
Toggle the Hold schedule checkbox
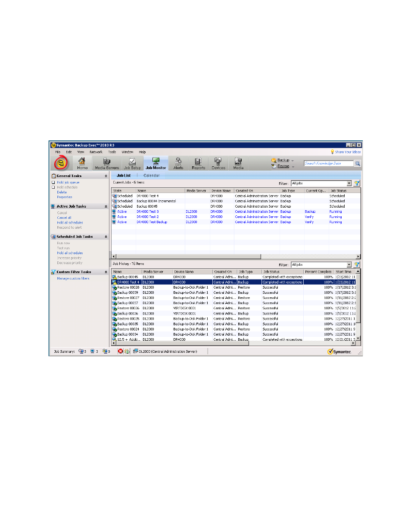[53, 187]
